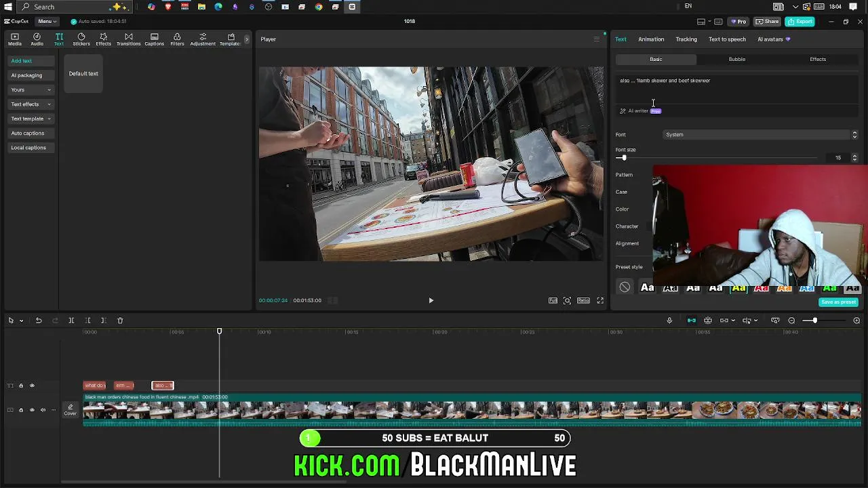This screenshot has height=488, width=868.
Task: Open the Stickers panel icon
Action: (x=81, y=39)
